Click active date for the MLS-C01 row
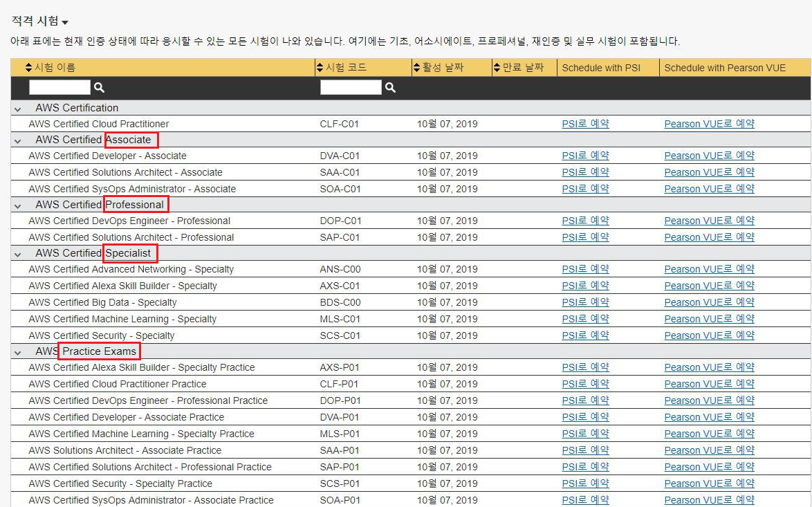This screenshot has height=507, width=812. (447, 318)
